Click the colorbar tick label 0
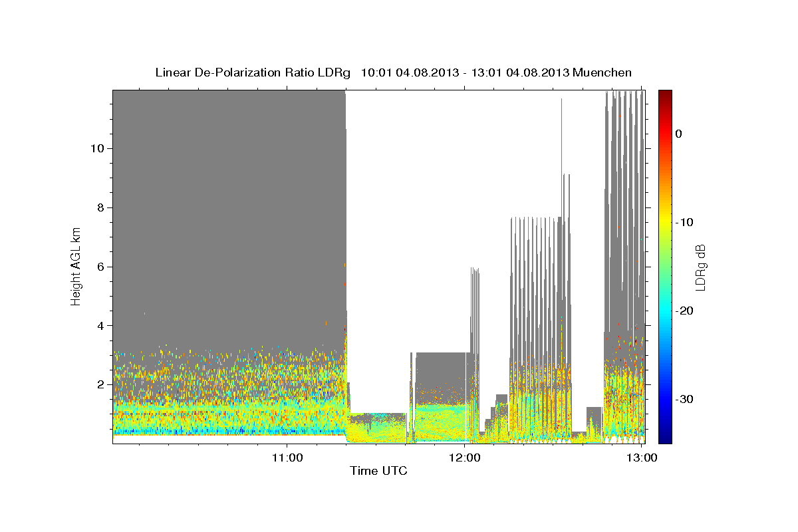The height and width of the screenshot is (532, 798). point(678,134)
